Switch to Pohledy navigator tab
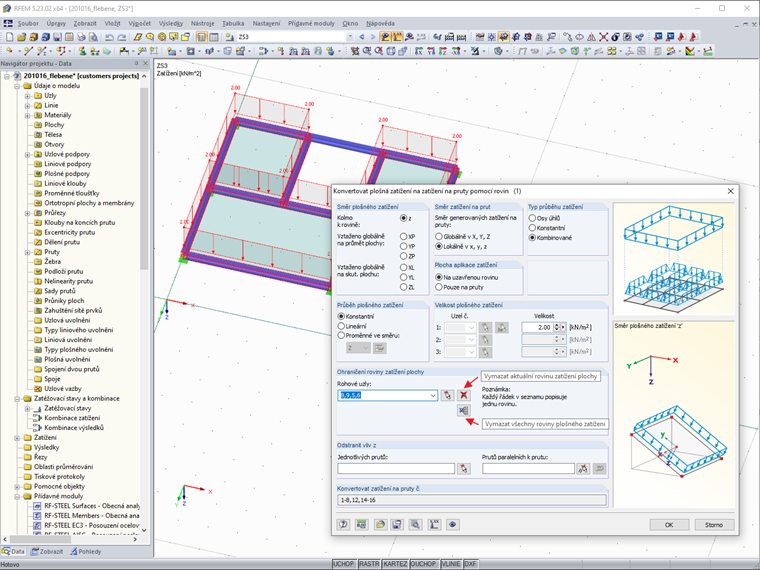Image resolution: width=760 pixels, height=570 pixels. tap(86, 552)
